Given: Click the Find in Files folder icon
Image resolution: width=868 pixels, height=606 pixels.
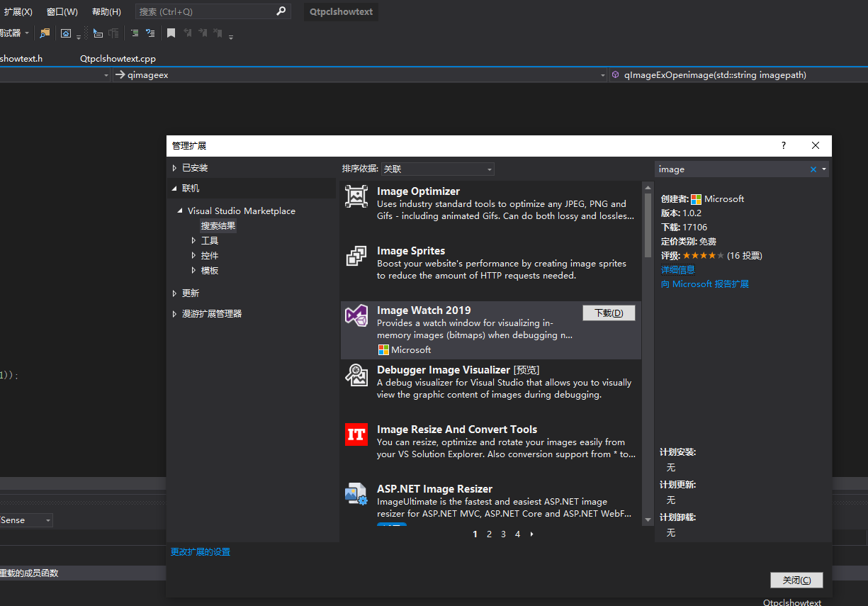Looking at the screenshot, I should pyautogui.click(x=44, y=33).
